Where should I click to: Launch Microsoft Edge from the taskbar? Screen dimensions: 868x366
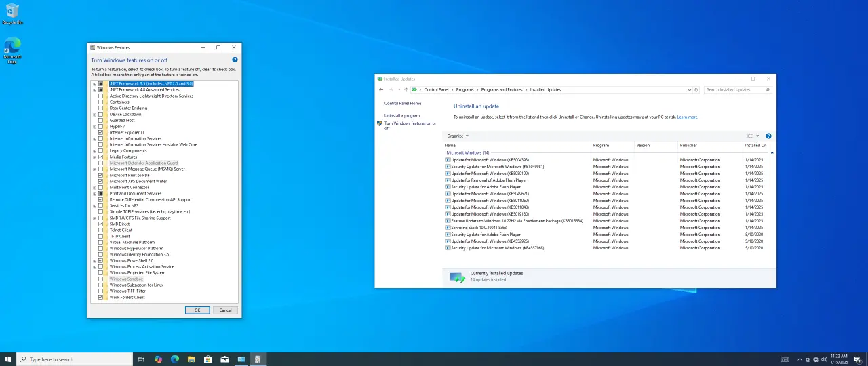[x=175, y=359]
